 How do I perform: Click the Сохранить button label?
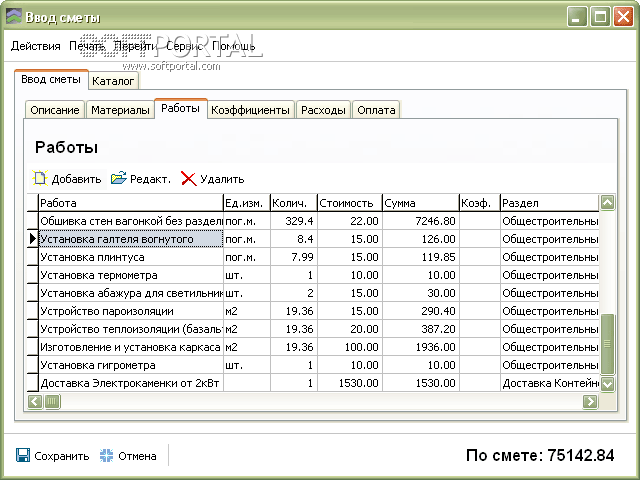click(x=62, y=456)
